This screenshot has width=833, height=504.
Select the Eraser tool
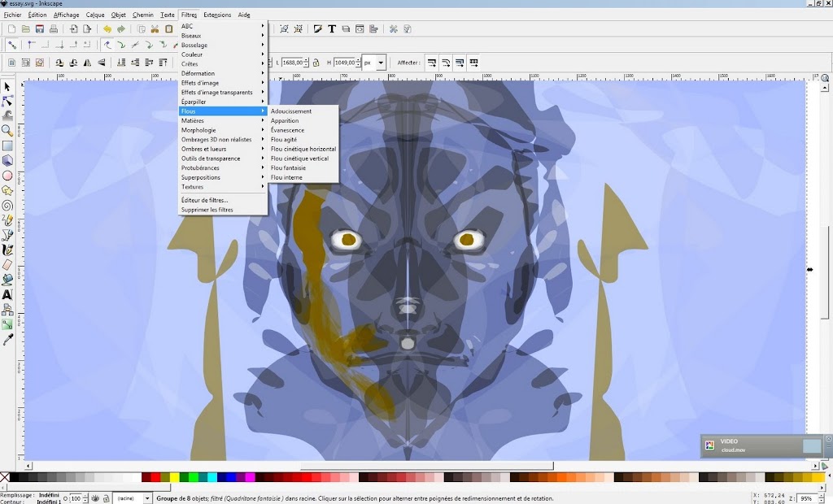click(x=7, y=264)
